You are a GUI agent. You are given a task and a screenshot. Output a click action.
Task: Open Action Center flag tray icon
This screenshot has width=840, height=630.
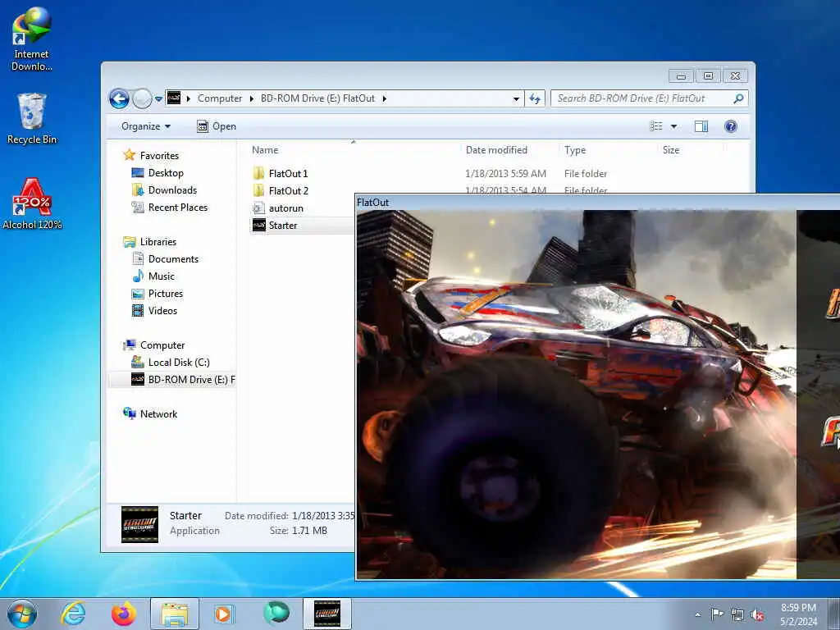pyautogui.click(x=717, y=614)
